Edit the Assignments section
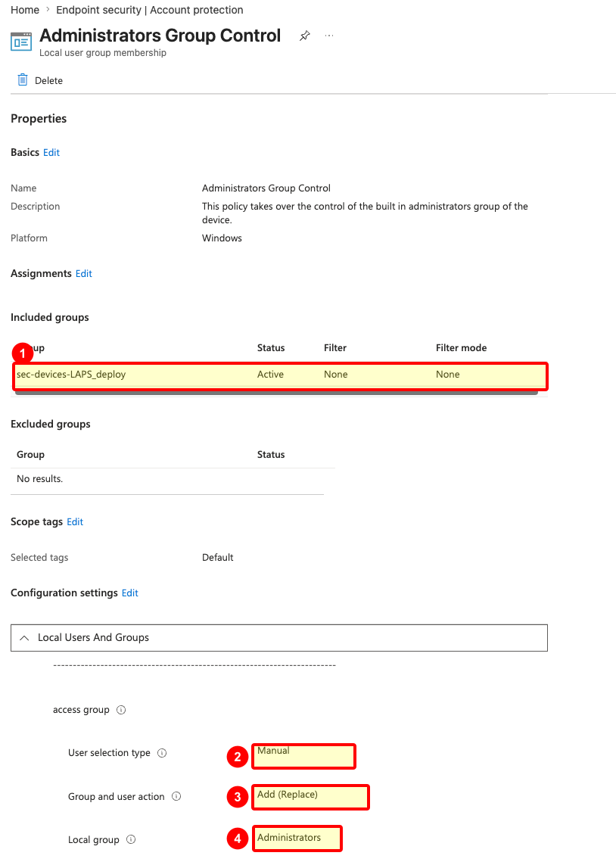 click(84, 274)
